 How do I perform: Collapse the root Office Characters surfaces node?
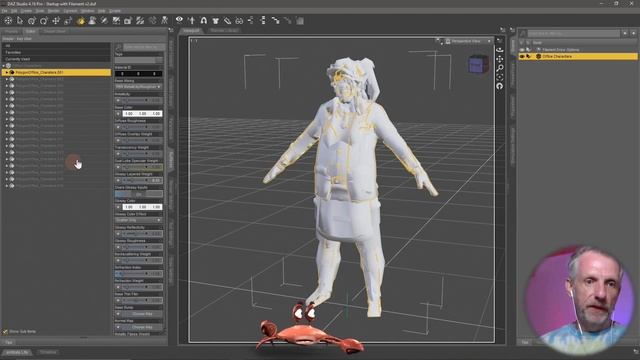click(4, 66)
